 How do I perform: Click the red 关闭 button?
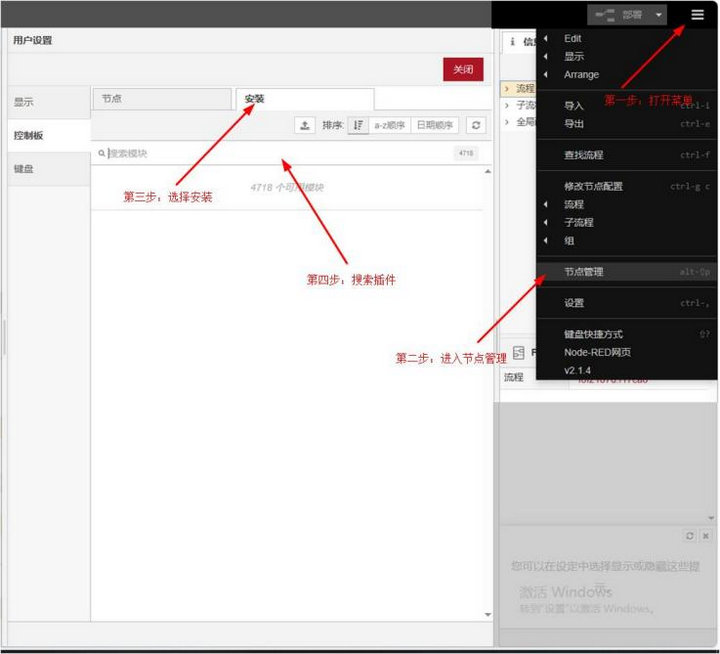tap(463, 70)
